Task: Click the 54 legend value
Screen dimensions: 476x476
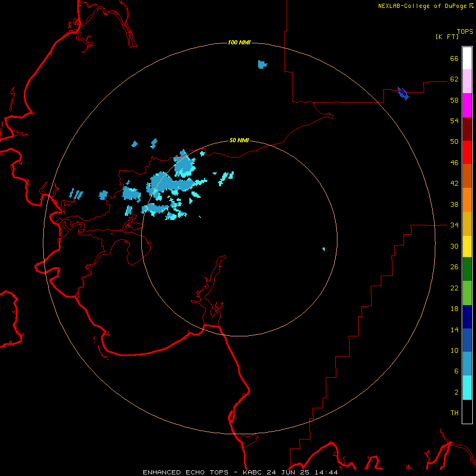Action: [454, 121]
